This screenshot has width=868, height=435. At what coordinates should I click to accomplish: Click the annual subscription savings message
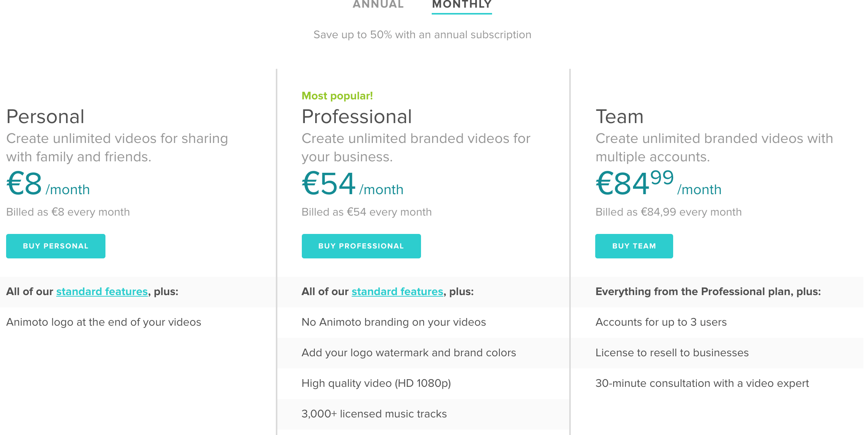click(422, 34)
